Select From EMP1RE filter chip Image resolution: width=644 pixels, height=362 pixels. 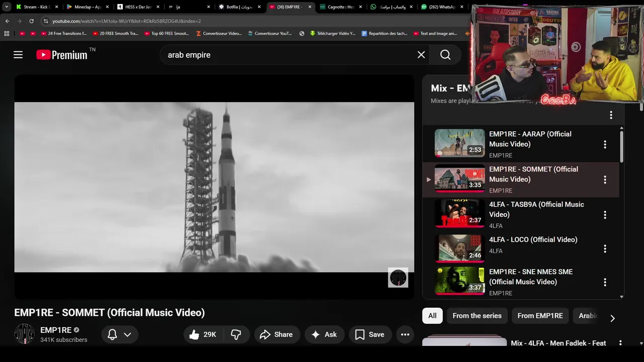540,316
